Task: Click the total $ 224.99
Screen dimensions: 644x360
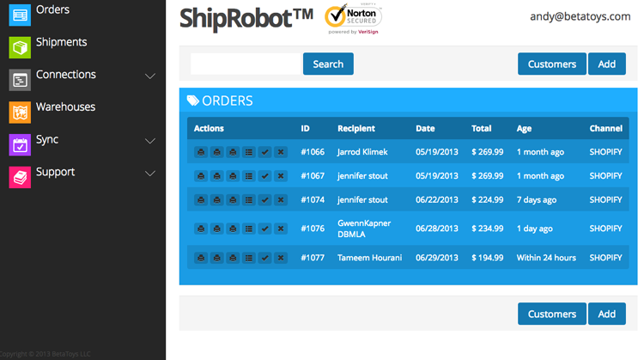Action: [487, 199]
